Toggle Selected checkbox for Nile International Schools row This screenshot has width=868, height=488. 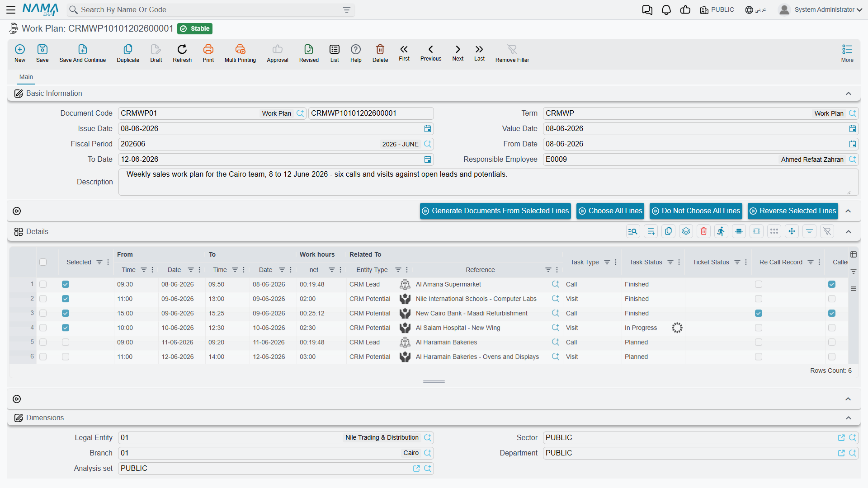click(x=66, y=299)
